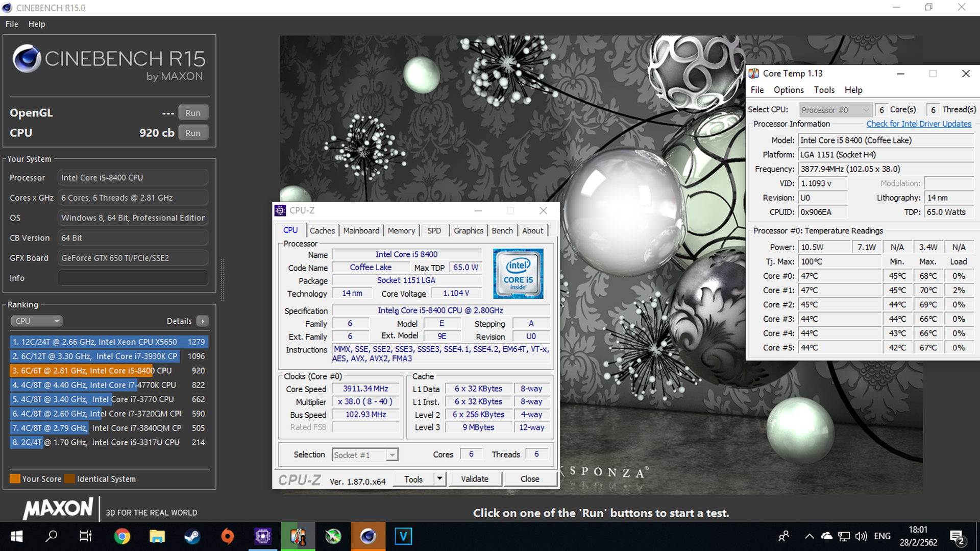Click CPU-Z Validate button
This screenshot has height=551, width=980.
click(x=475, y=478)
